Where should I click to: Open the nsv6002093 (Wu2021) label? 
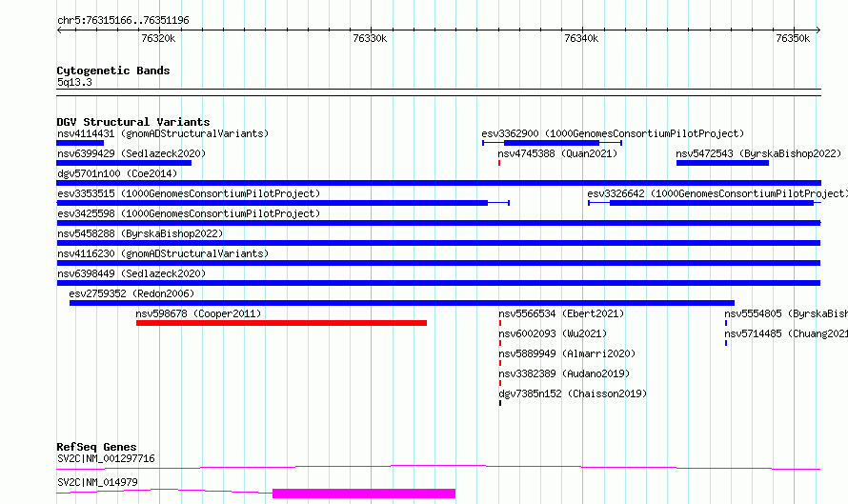click(x=553, y=333)
